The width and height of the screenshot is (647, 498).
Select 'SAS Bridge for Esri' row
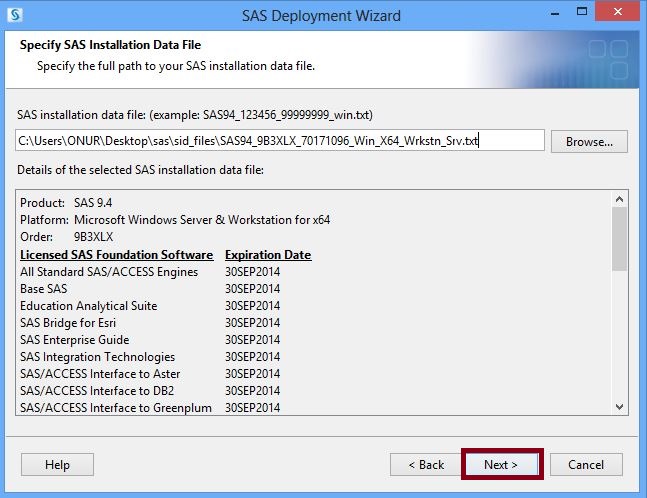tap(150, 323)
